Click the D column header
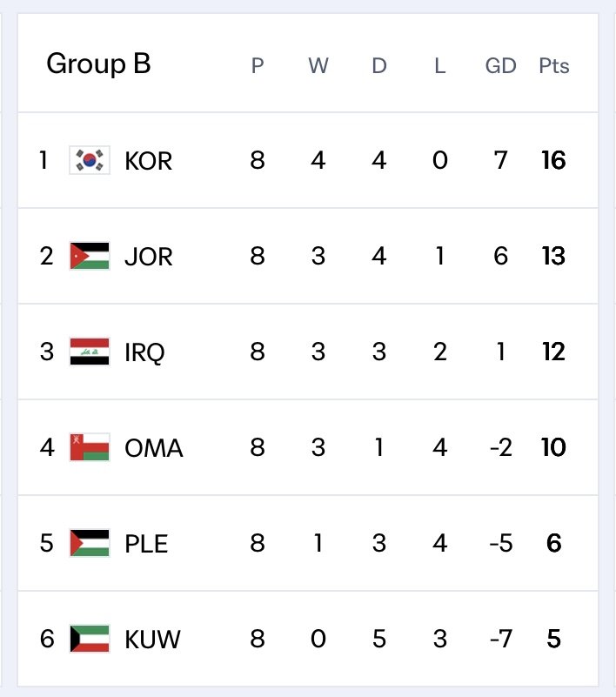This screenshot has height=697, width=616. click(x=379, y=66)
